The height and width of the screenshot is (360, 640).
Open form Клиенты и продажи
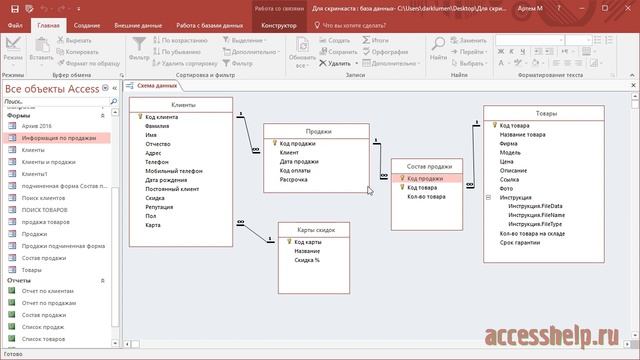49,162
